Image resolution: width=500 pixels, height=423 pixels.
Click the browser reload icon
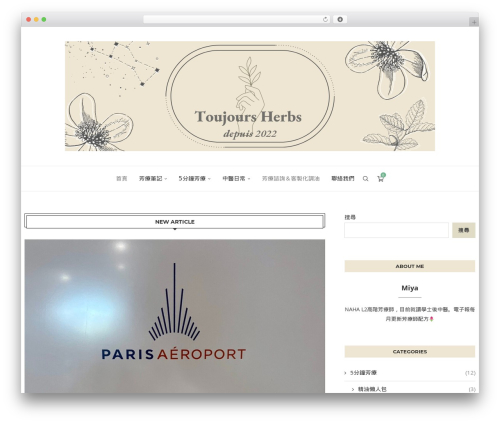click(325, 20)
